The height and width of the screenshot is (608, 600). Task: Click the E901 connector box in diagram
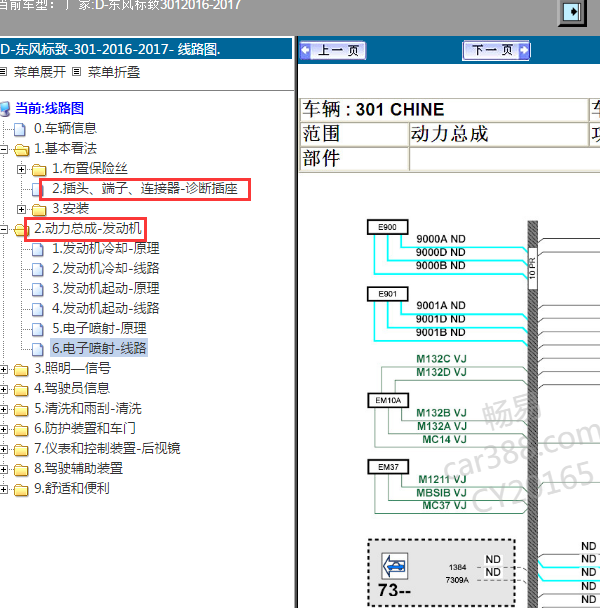(x=387, y=294)
